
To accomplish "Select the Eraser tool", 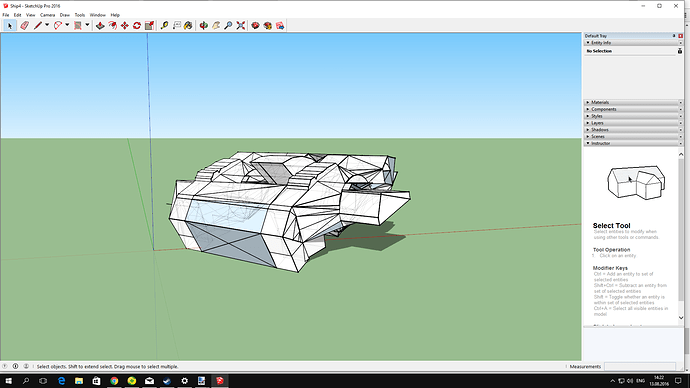I will tap(25, 26).
